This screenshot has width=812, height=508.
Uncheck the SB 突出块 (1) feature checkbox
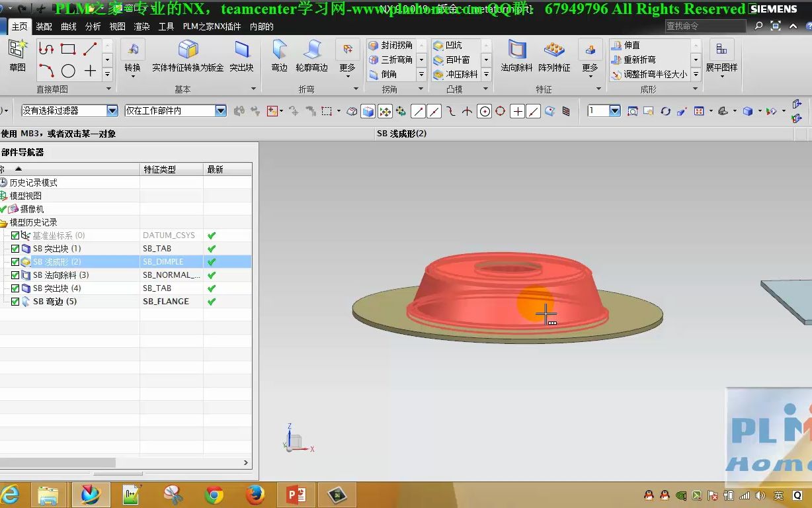click(x=15, y=248)
